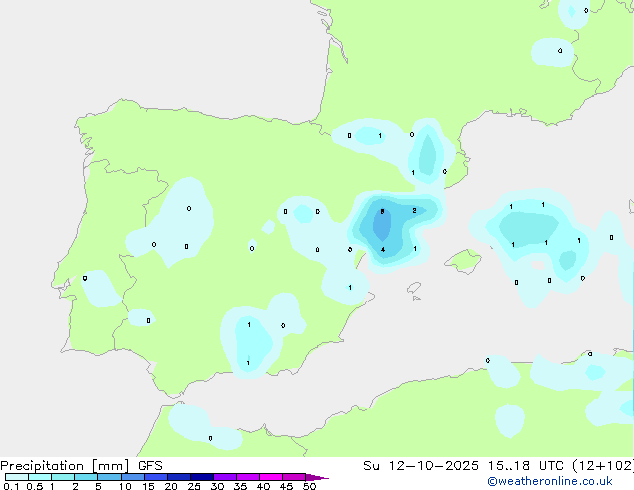634x490 pixels.
Task: Click the legend label '25'
Action: (194, 486)
